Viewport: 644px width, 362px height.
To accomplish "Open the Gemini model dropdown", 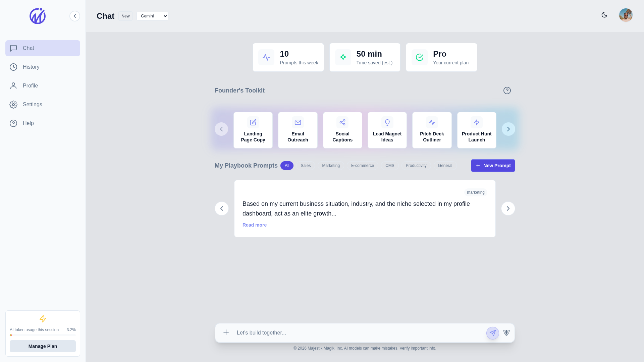I will tap(152, 16).
